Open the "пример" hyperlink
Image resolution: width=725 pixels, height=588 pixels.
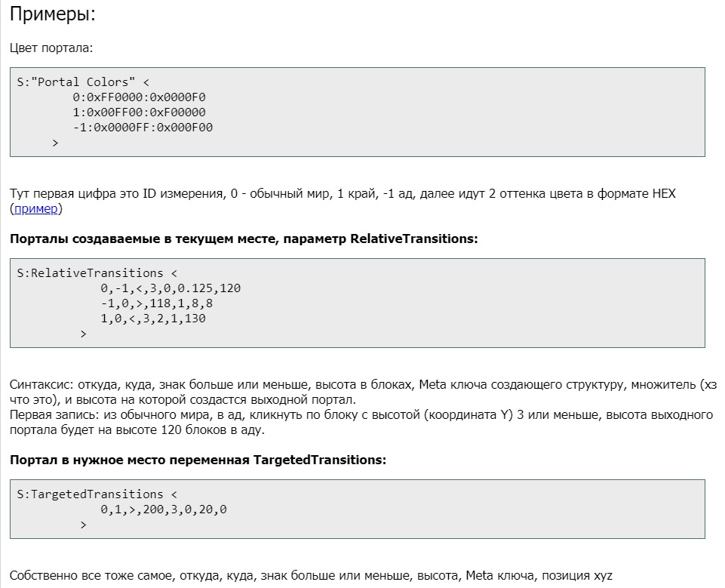(36, 209)
